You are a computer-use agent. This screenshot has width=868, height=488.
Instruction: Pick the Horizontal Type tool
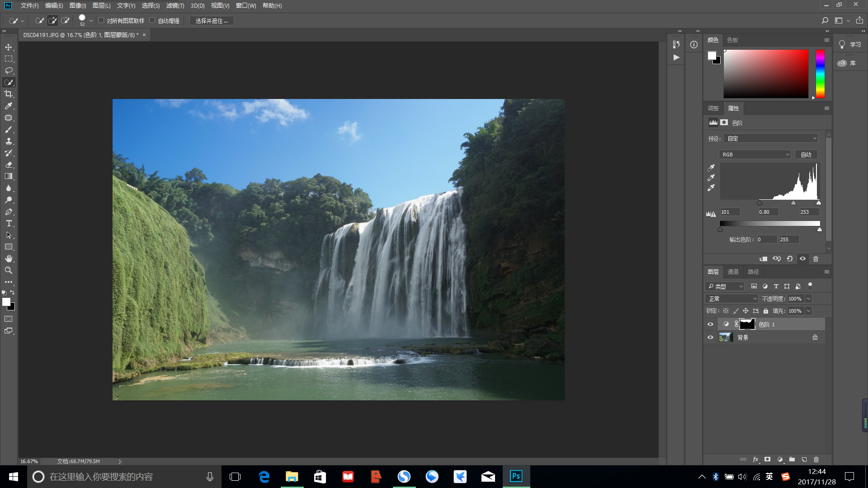coord(9,223)
